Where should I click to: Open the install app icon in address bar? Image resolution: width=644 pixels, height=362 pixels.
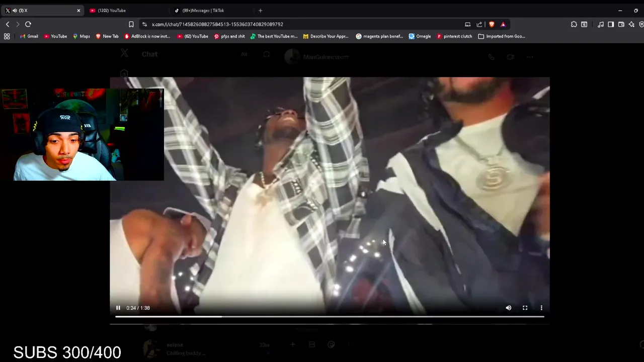click(x=467, y=24)
